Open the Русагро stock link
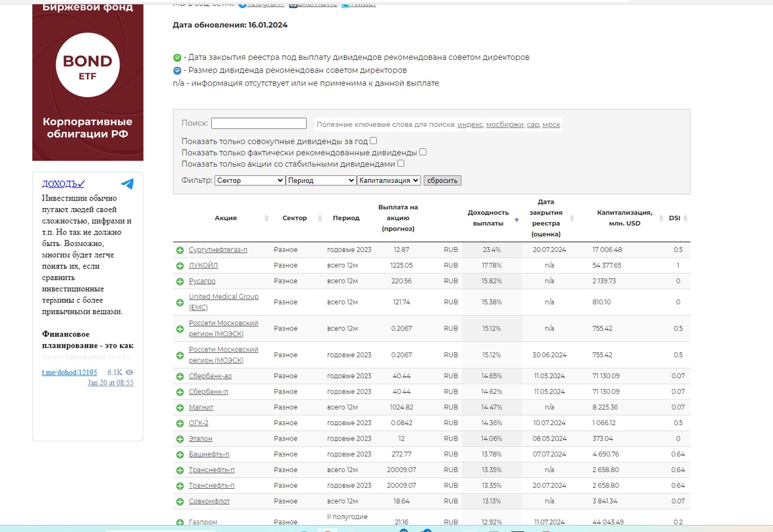Viewport: 773px width, 532px height. pyautogui.click(x=202, y=281)
